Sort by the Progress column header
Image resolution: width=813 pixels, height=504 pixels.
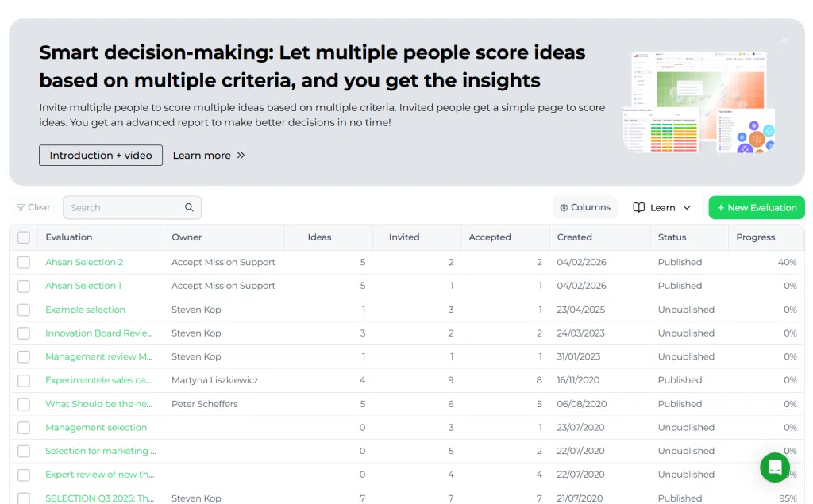click(756, 237)
